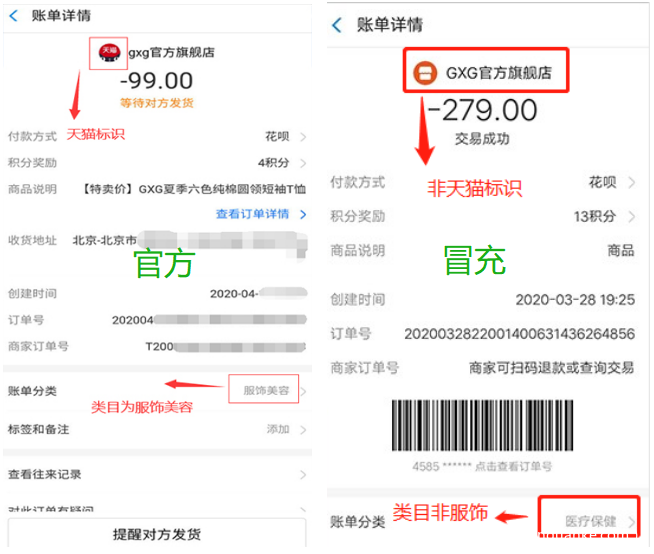Open 查看订单详情 link
The height and width of the screenshot is (554, 654).
click(x=252, y=214)
